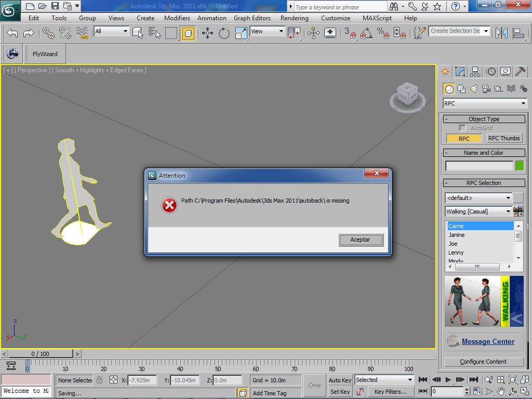Open the Modifiers menu
This screenshot has height=399, width=532.
point(177,18)
